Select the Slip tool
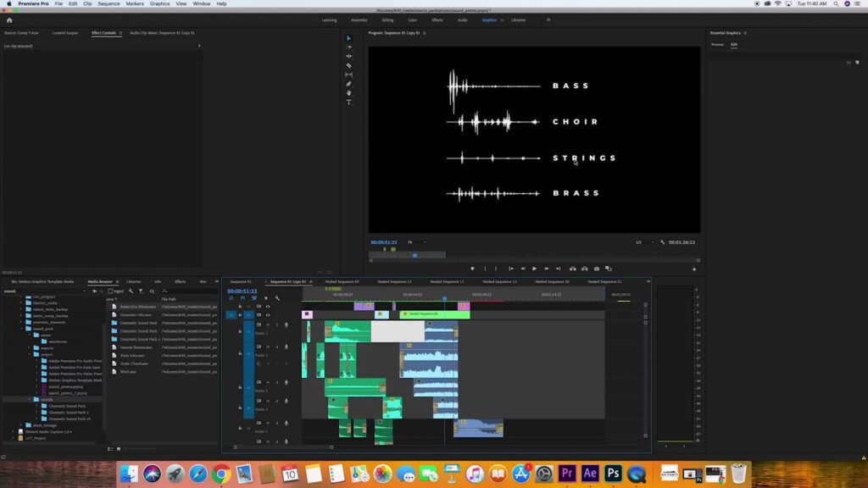This screenshot has height=488, width=868. [348, 75]
